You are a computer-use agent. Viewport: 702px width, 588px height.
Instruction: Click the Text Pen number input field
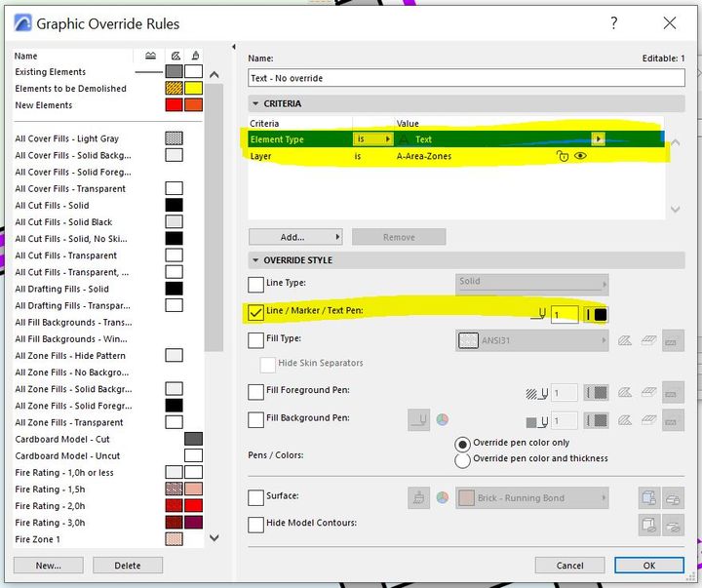coord(565,315)
